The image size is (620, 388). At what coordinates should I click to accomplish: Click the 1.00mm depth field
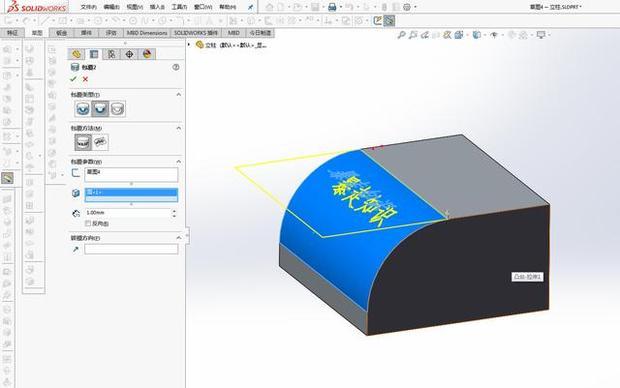click(x=128, y=213)
